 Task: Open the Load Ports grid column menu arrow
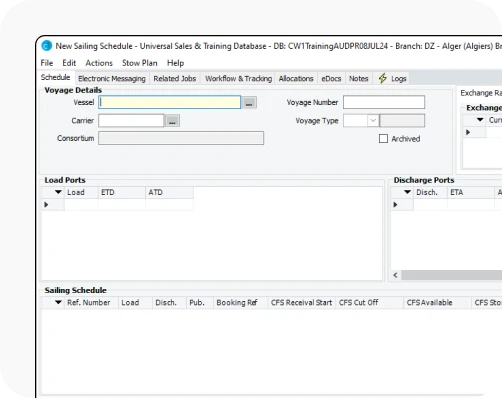pyautogui.click(x=58, y=192)
